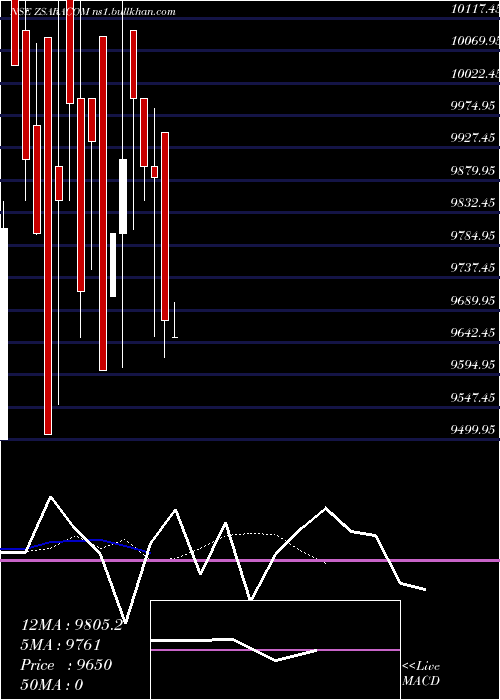Click the ns1.bullkhan.com chart title text
The width and height of the screenshot is (500, 700).
click(x=133, y=12)
